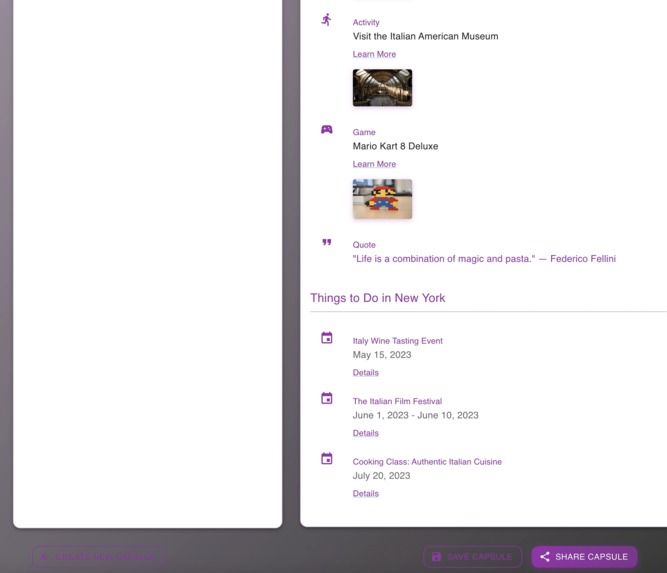
Task: Click the date 'July 20, 2023'
Action: pyautogui.click(x=381, y=476)
